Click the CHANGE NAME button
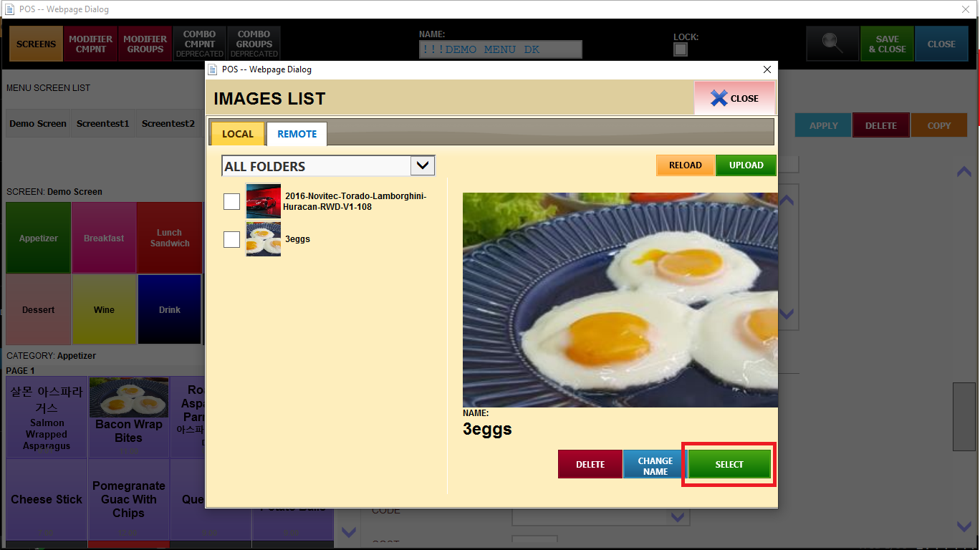The image size is (980, 550). [655, 464]
